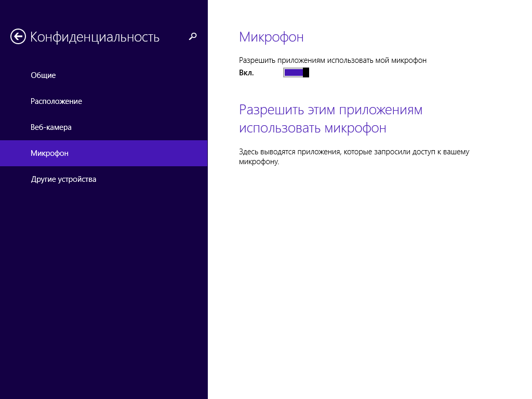Select Веб-камера in the sidebar

51,127
